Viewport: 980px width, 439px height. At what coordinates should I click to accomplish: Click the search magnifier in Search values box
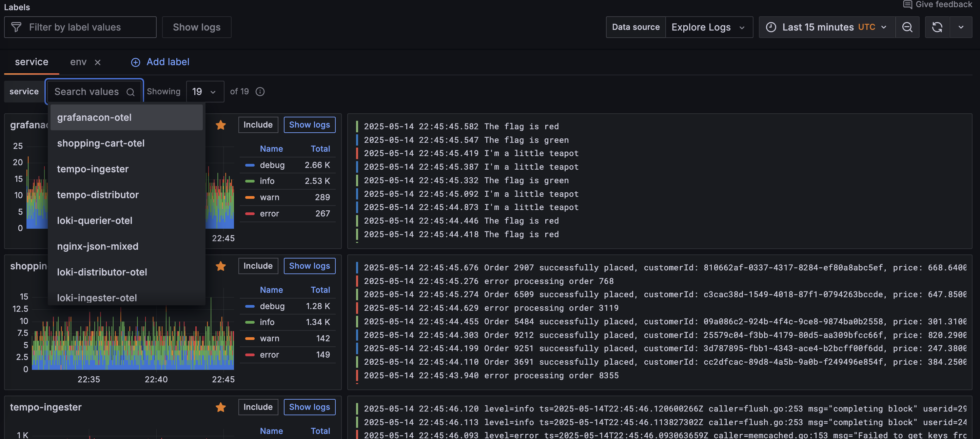coord(131,92)
